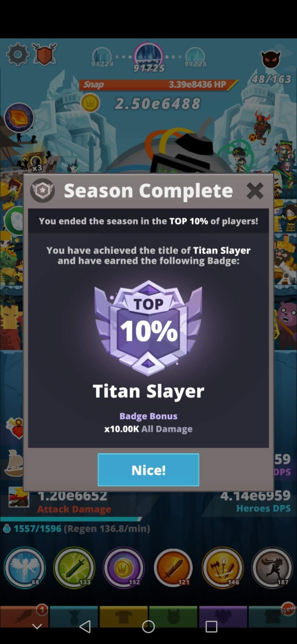Activate the purple crown skill numbered 152
Screen dimensions: 297x644
124,568
